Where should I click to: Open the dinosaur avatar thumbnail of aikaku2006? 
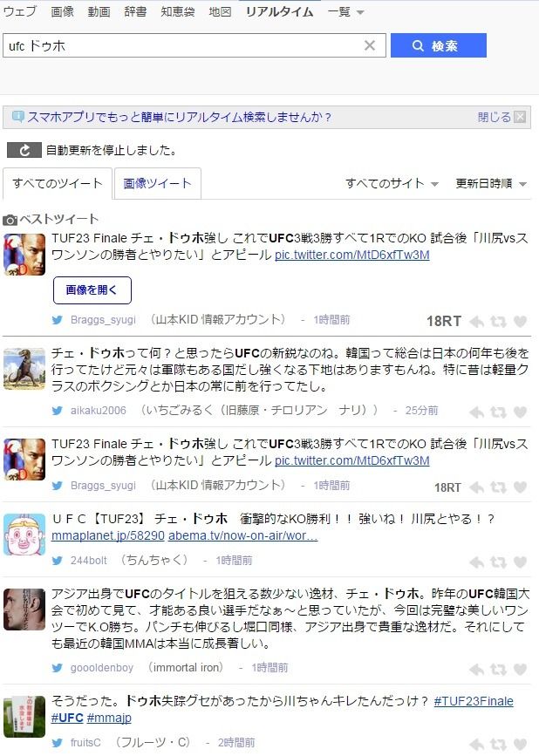(x=24, y=369)
